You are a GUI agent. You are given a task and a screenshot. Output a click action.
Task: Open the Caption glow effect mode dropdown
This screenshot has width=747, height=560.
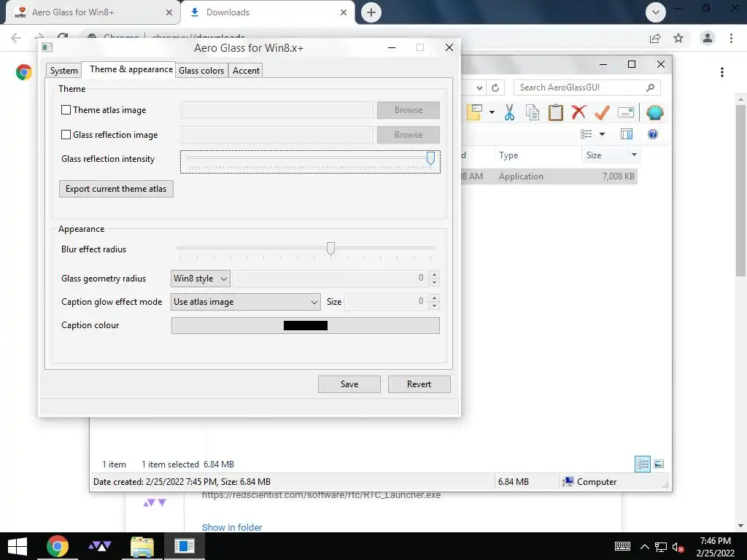coord(245,302)
